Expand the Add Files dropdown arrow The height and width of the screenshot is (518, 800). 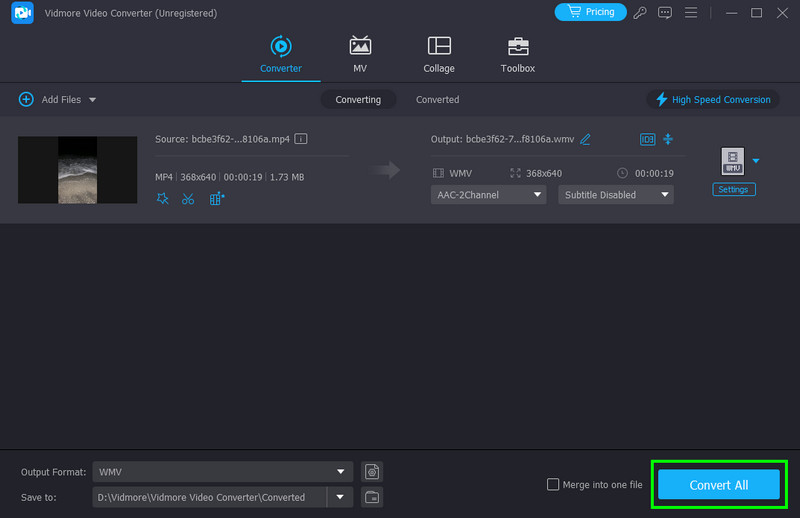pos(92,100)
